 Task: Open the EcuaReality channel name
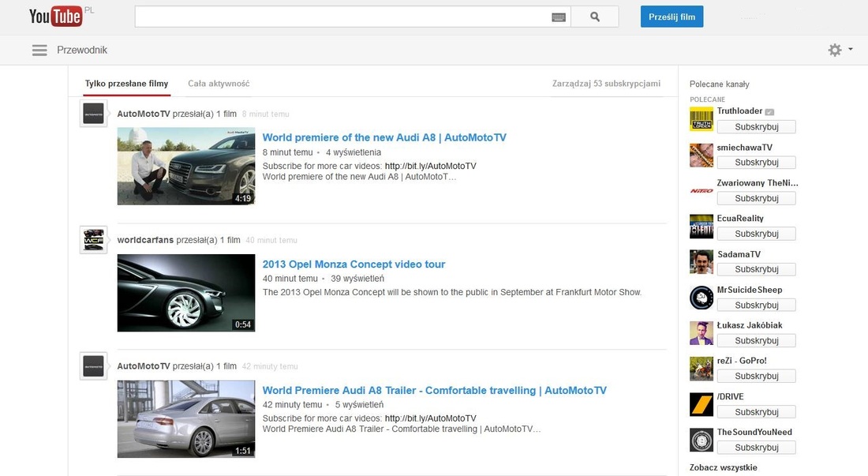coord(740,218)
